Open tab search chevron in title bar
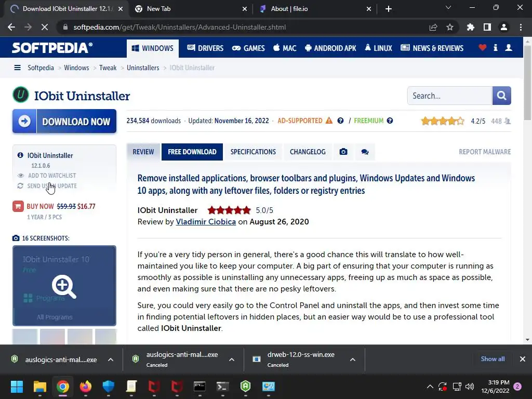Viewport: 532px width, 399px height. (448, 7)
